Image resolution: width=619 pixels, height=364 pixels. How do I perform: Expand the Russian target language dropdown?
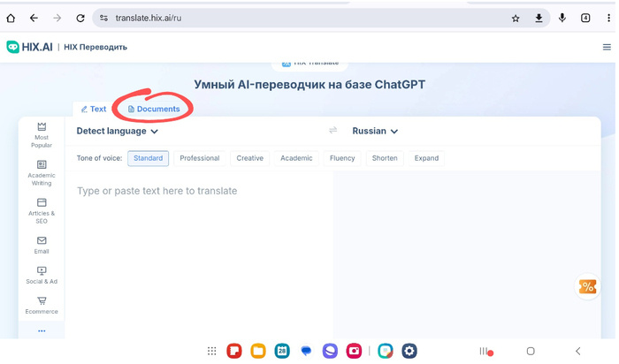(x=375, y=131)
